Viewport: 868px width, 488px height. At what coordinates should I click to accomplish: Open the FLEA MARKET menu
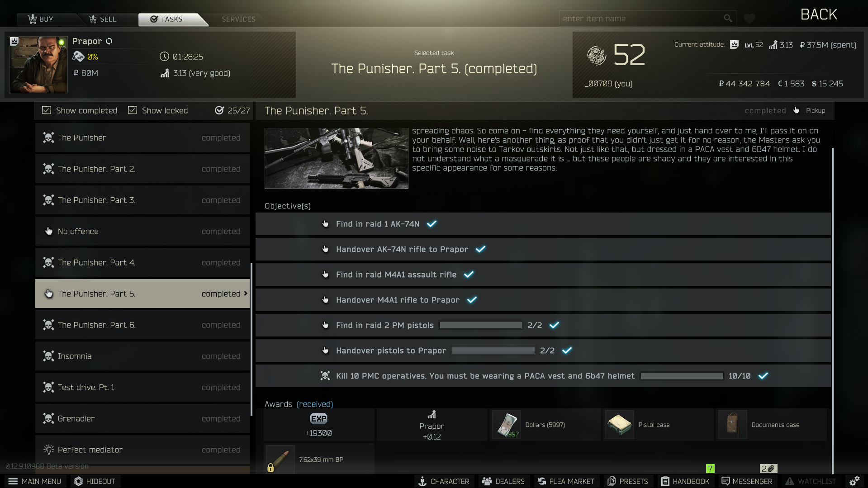pyautogui.click(x=566, y=481)
